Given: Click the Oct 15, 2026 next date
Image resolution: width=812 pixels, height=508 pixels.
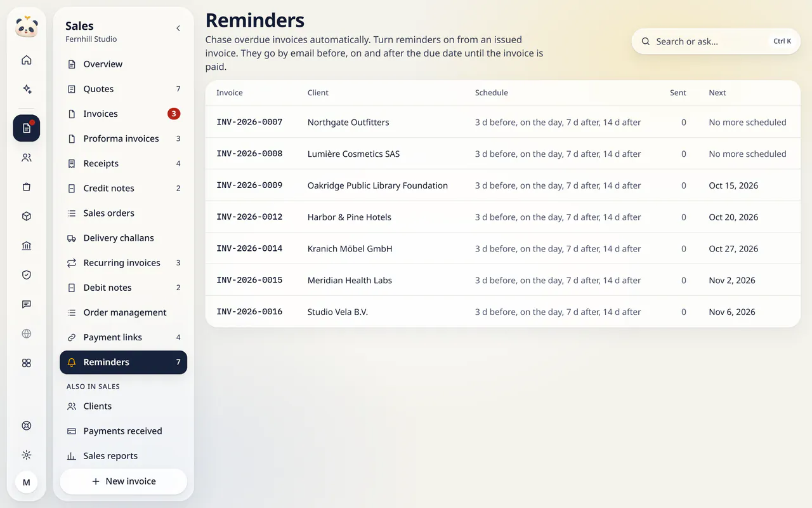Looking at the screenshot, I should click(x=733, y=185).
